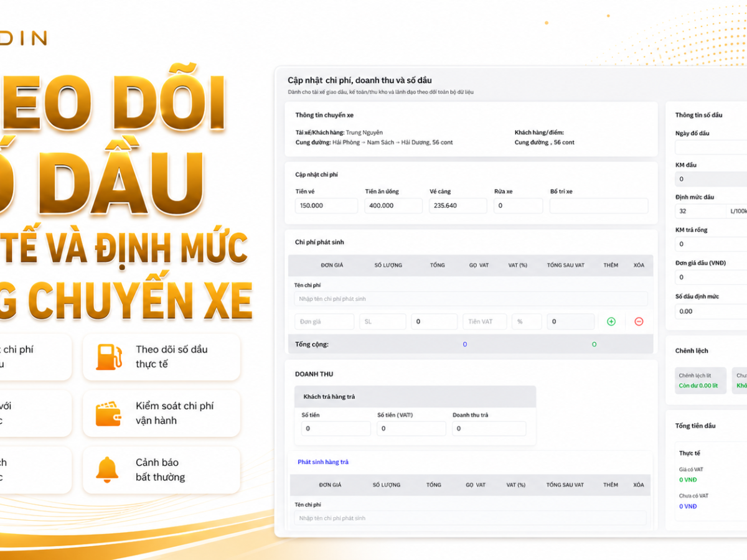Viewport: 747px width, 560px height.
Task: Focus the Tên chi phí field under Chi phí phát sinh
Action: click(471, 299)
